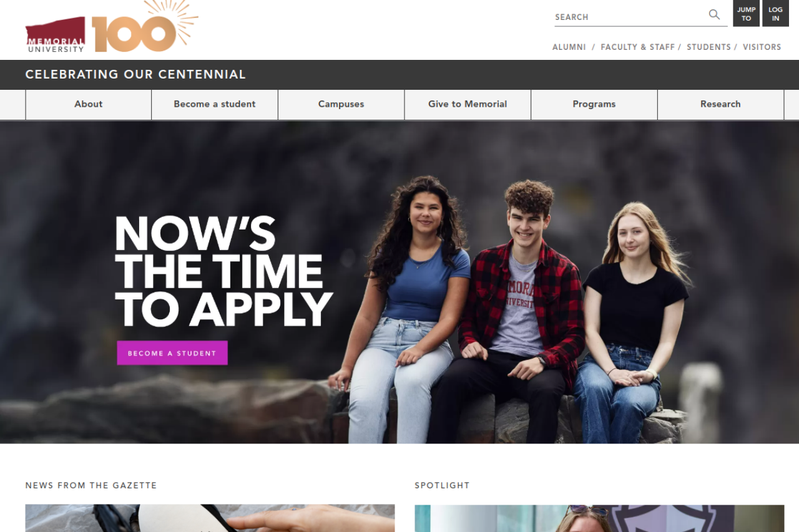Click inside the Search input field
Image resolution: width=799 pixels, height=532 pixels.
pos(630,17)
